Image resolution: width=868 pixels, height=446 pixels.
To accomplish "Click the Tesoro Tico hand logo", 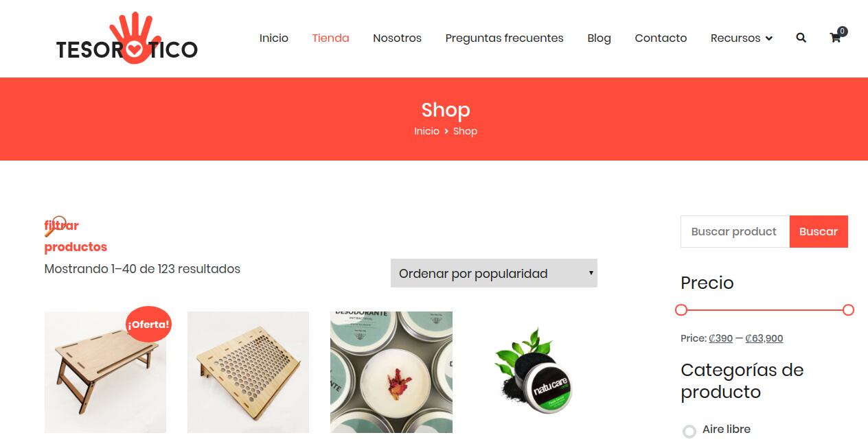I will coord(127,38).
